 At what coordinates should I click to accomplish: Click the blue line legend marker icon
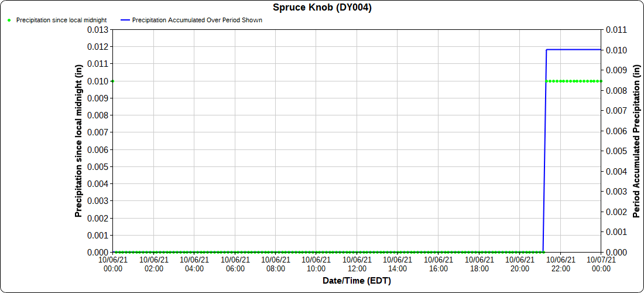point(124,20)
